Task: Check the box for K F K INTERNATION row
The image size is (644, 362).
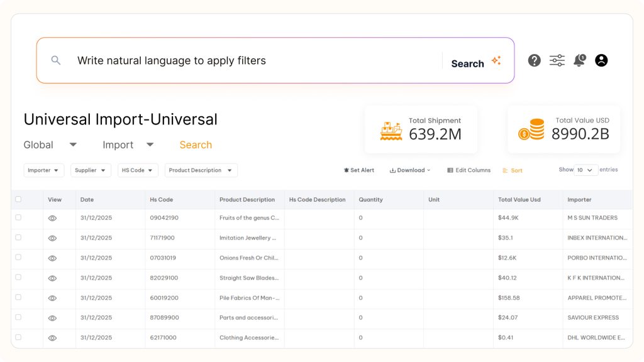Action: 18,277
